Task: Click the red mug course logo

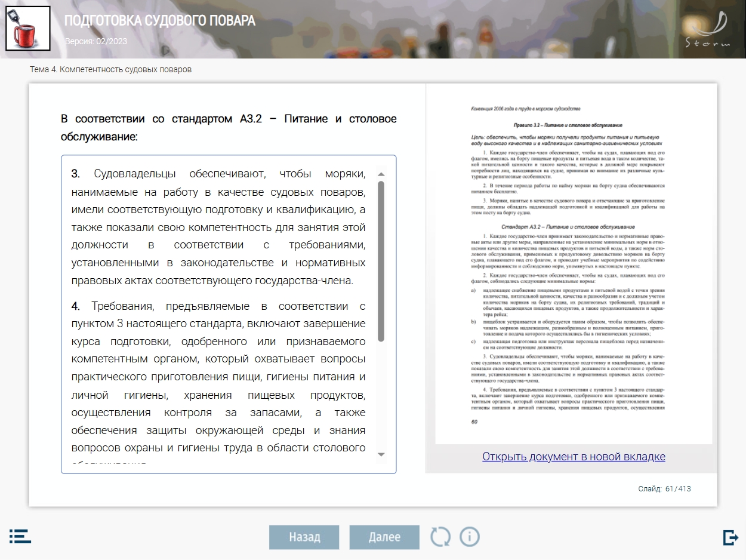Action: (27, 29)
